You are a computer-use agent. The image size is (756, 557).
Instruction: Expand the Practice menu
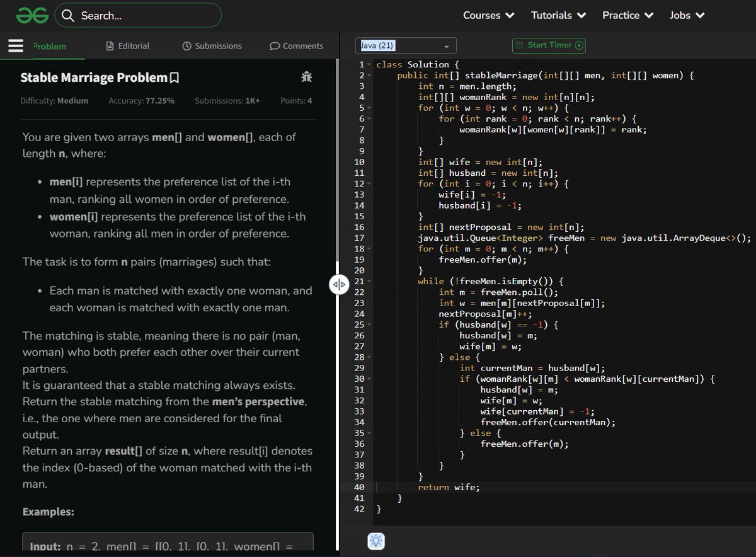pos(627,15)
